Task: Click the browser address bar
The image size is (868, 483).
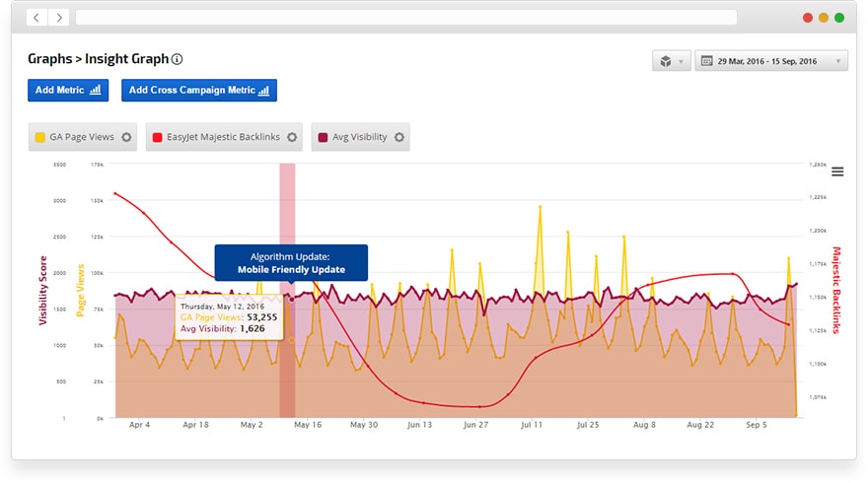Action: 405,18
